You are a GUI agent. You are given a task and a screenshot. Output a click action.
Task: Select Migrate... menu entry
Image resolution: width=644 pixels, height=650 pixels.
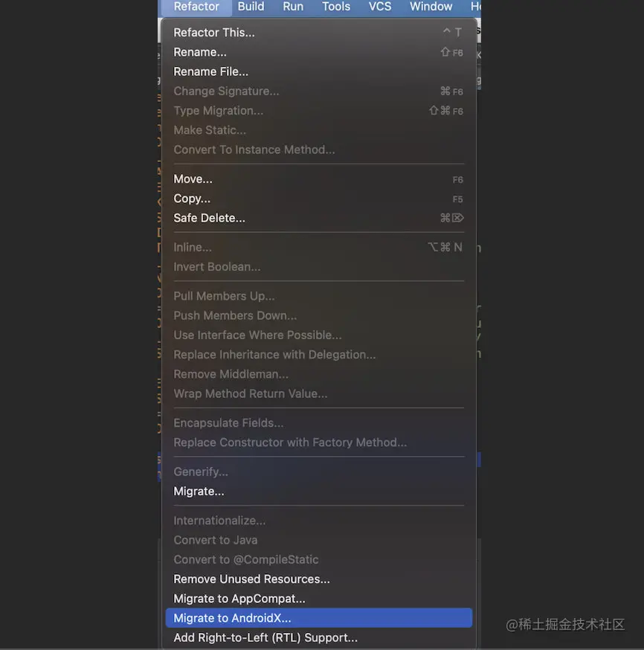pyautogui.click(x=319, y=492)
